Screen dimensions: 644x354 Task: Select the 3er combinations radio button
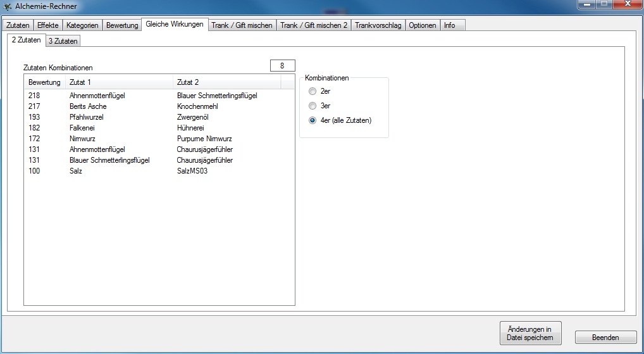[x=313, y=106]
